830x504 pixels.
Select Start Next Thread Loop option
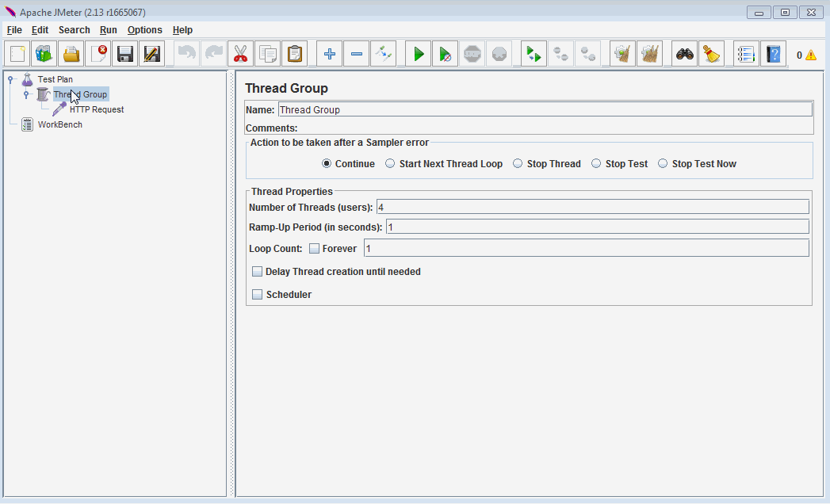coord(390,163)
